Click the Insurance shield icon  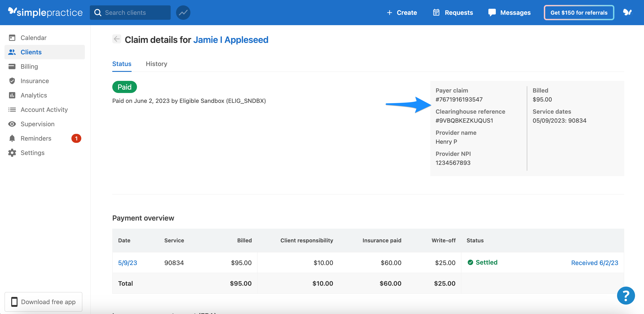(12, 81)
